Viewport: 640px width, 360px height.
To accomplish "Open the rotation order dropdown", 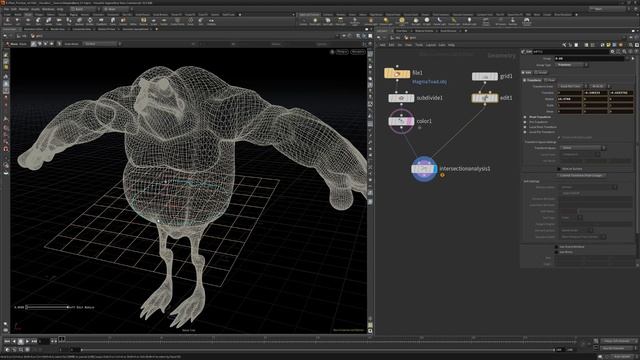I will click(599, 86).
